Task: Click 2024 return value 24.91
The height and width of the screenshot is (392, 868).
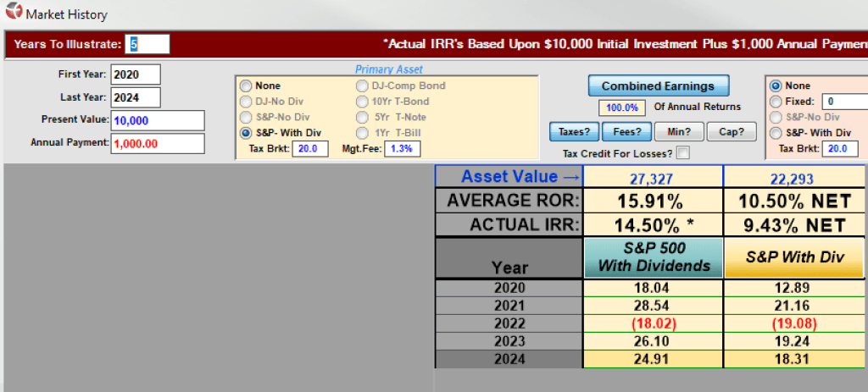Action: pyautogui.click(x=653, y=359)
